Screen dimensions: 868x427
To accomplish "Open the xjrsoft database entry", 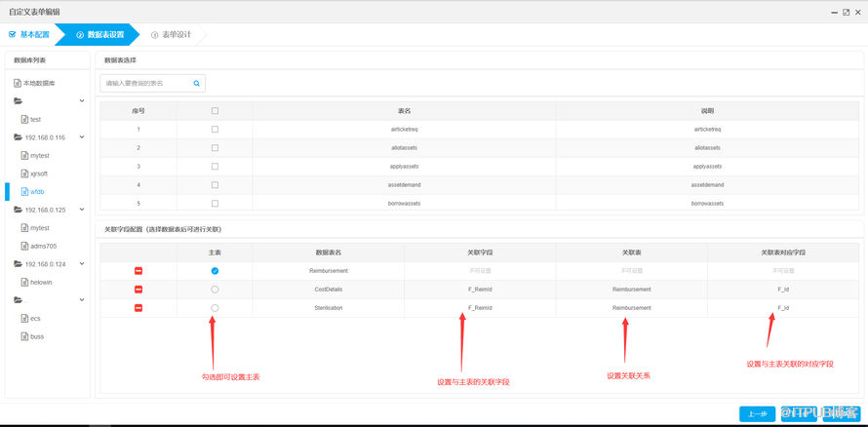I will 39,174.
